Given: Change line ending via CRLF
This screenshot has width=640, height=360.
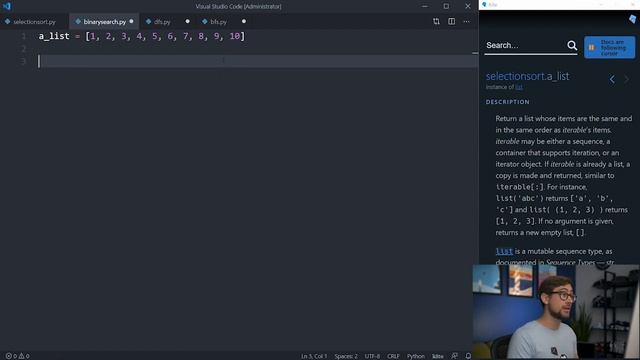Looking at the screenshot, I should 393,356.
